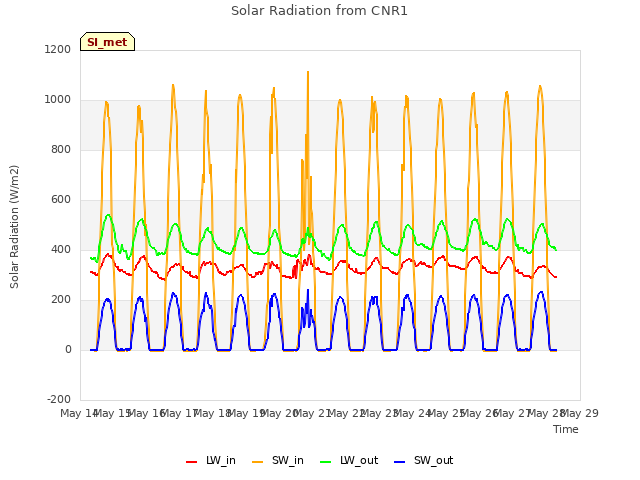Click the 0 y-axis tick label
This screenshot has width=640, height=480.
68,349
